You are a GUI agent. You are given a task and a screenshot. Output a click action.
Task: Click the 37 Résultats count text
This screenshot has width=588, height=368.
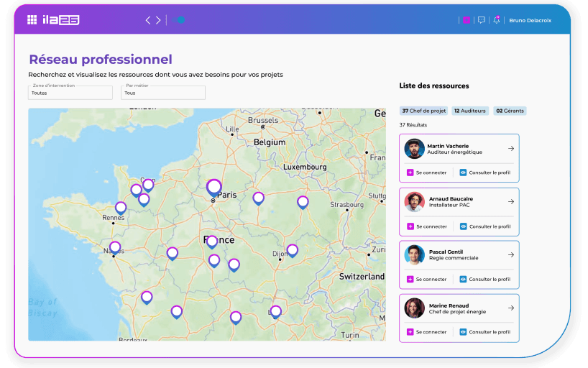[x=413, y=125]
